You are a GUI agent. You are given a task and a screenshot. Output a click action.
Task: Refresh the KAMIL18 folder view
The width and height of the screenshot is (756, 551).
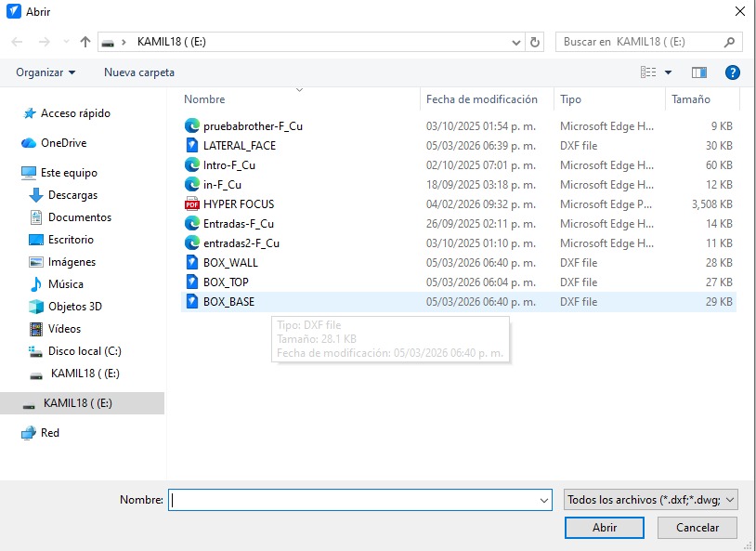coord(535,43)
